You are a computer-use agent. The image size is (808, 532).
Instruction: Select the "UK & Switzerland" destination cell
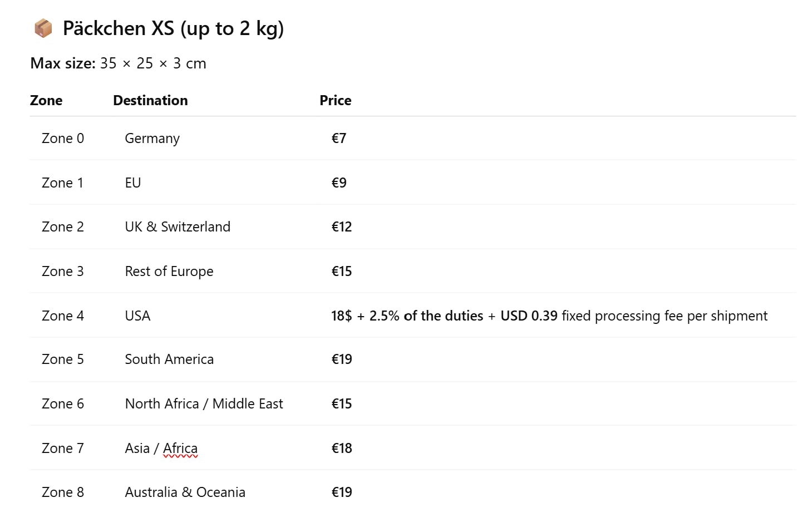pyautogui.click(x=178, y=226)
